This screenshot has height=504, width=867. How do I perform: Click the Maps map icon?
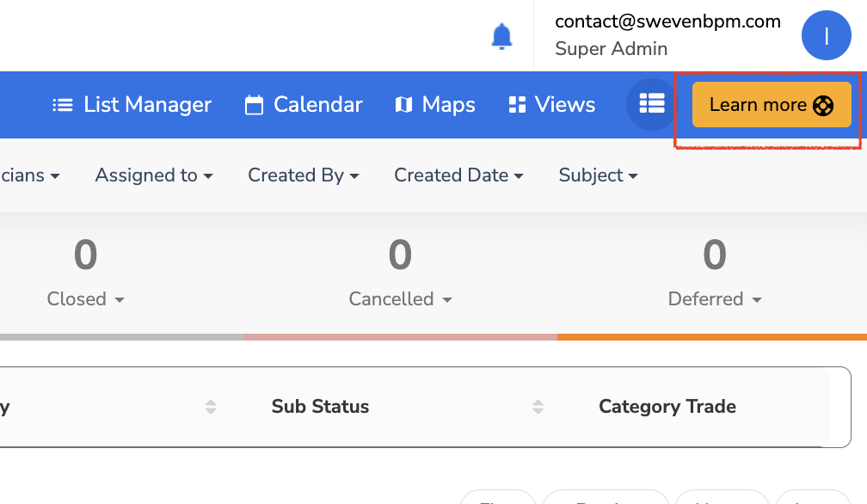403,105
